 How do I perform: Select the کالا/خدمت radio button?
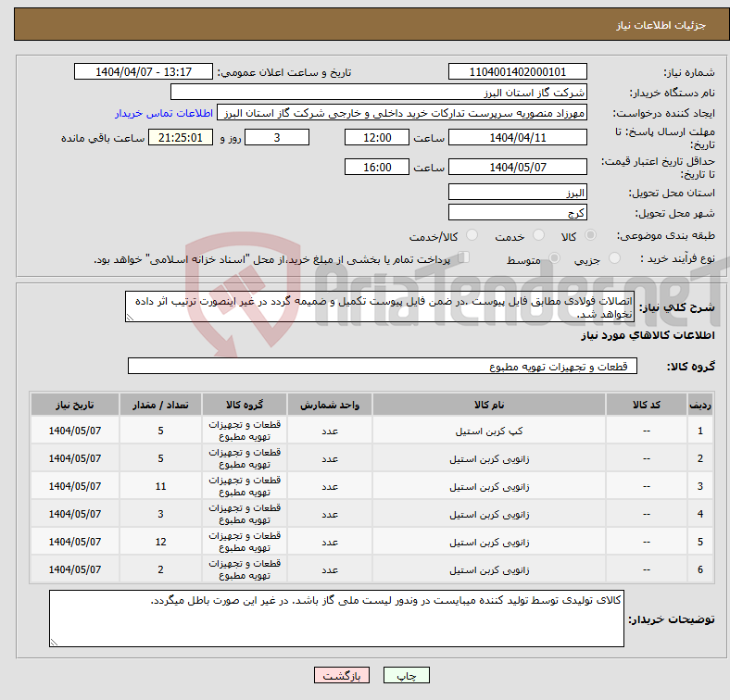(x=472, y=235)
